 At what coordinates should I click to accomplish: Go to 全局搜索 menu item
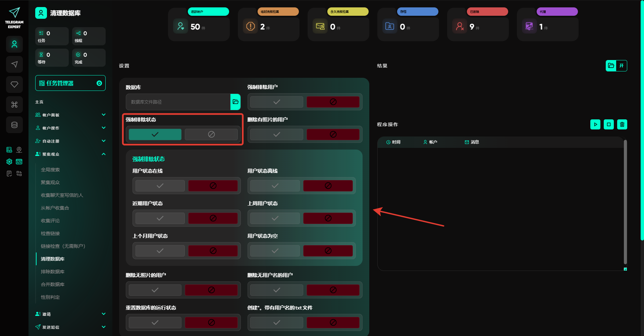(50, 170)
